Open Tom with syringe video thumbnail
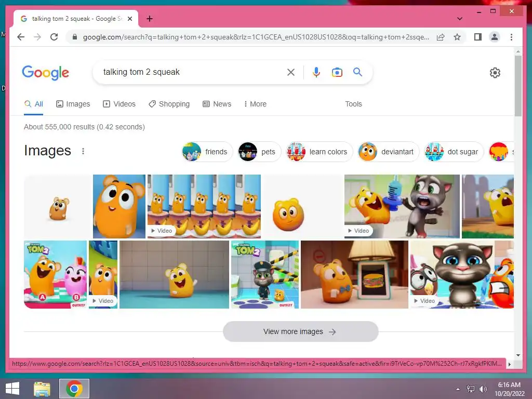Viewport: 532px width, 399px height. [x=402, y=206]
